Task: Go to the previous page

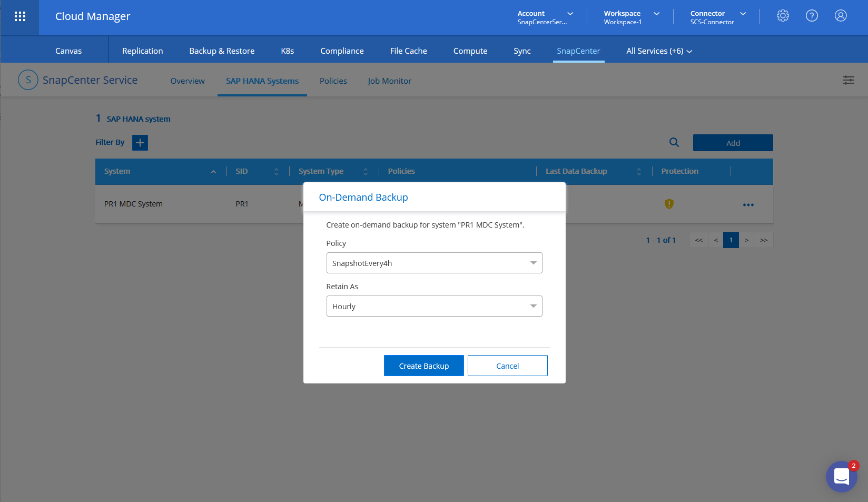Action: 716,240
